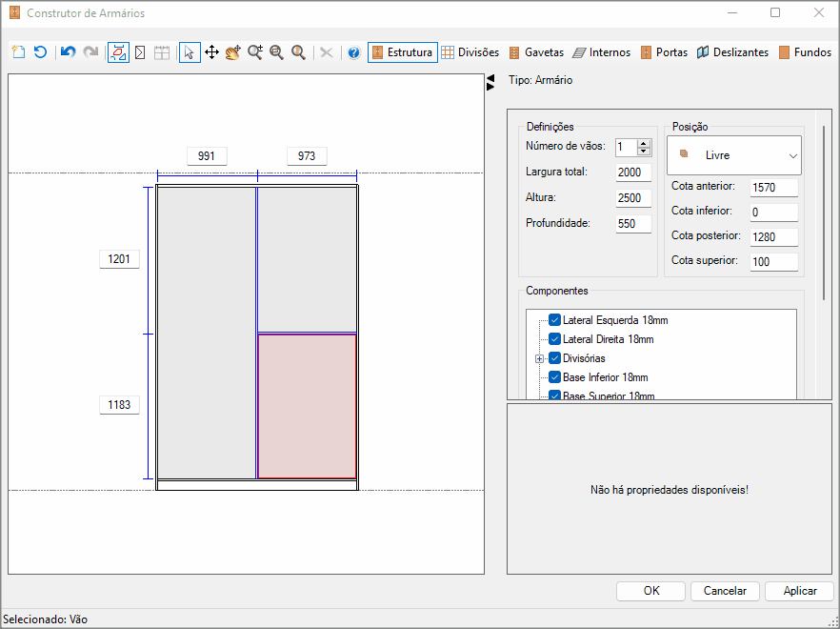Click the "Tipo: Armário" label
This screenshot has width=840, height=629.
pos(541,80)
